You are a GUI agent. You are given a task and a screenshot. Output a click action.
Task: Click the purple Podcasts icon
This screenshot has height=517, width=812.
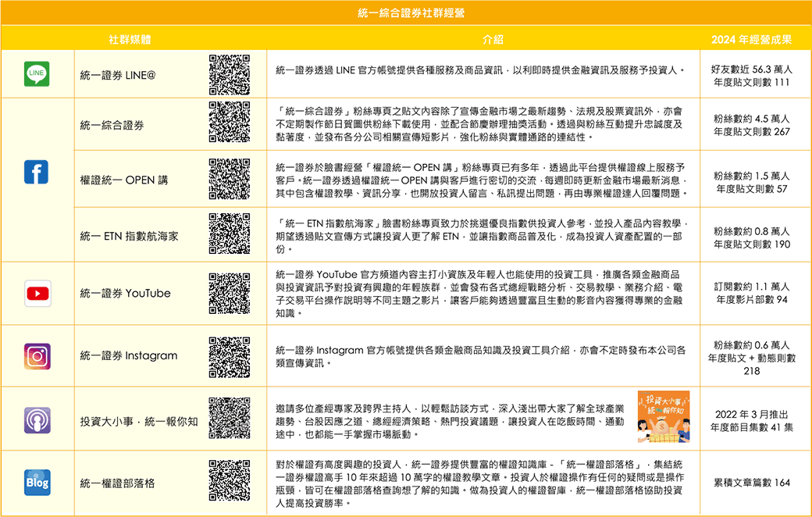click(x=37, y=420)
